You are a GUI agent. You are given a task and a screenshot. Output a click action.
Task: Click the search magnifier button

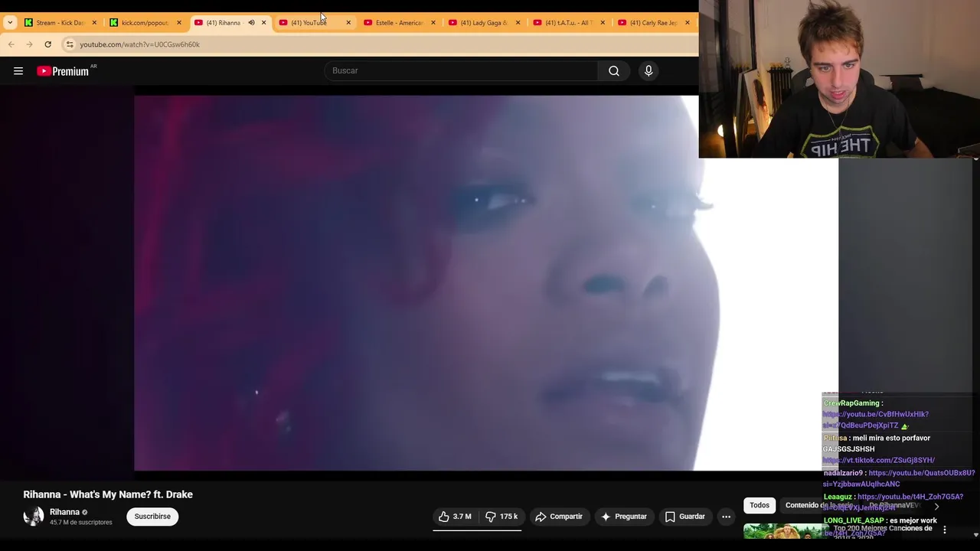pyautogui.click(x=614, y=71)
